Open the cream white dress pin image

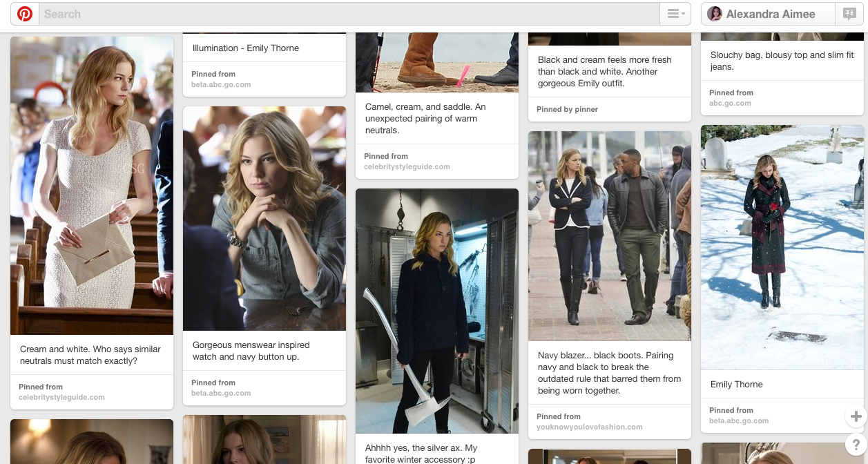tap(92, 186)
